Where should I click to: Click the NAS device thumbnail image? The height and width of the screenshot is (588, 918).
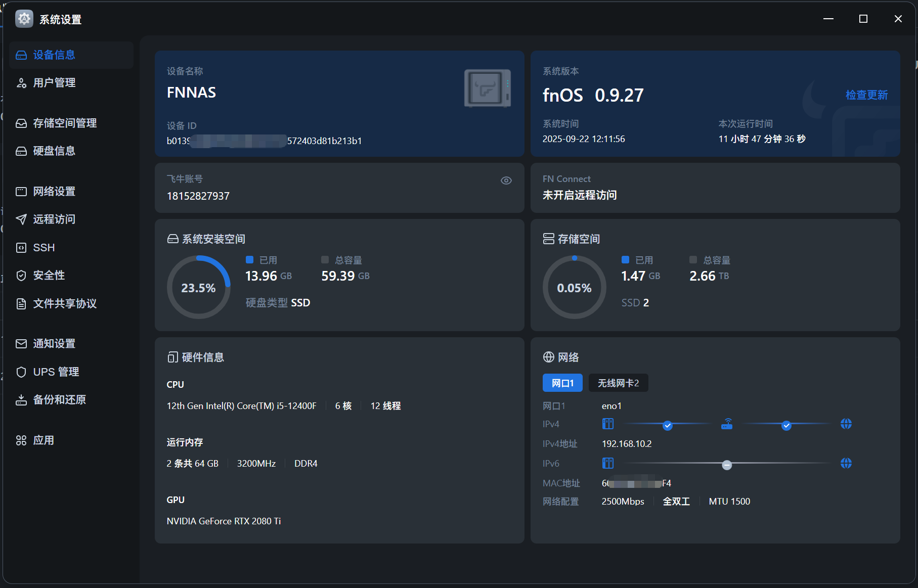coord(488,88)
